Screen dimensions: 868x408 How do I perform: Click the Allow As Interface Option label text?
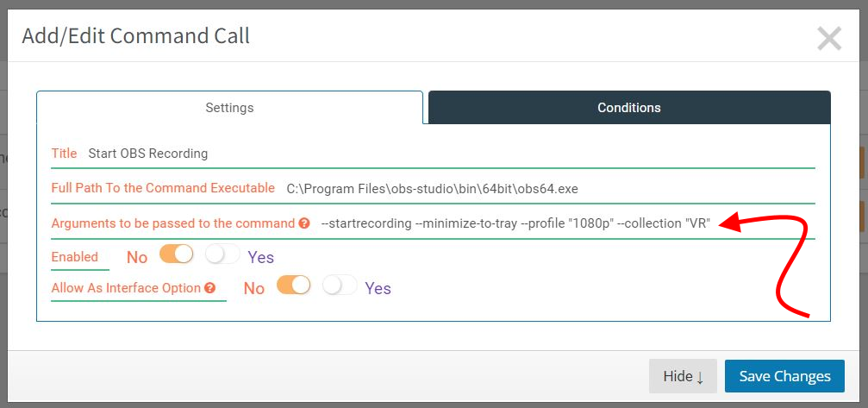(126, 288)
